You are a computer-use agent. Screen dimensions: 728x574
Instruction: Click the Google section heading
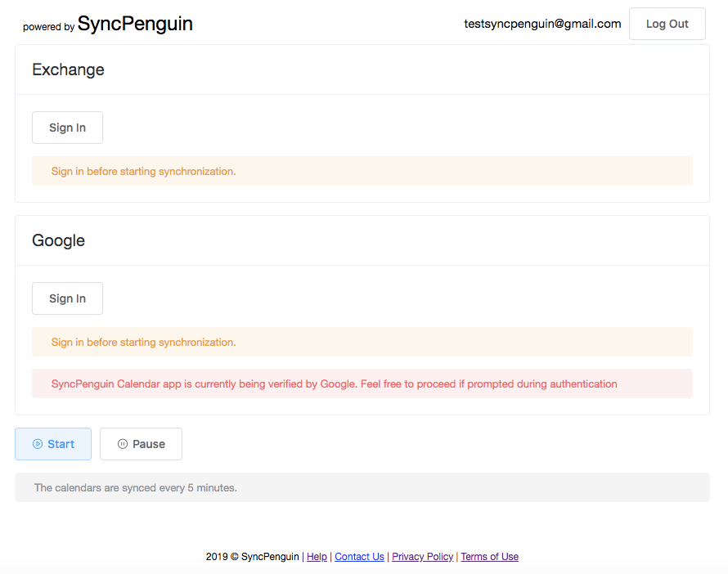[x=59, y=240]
